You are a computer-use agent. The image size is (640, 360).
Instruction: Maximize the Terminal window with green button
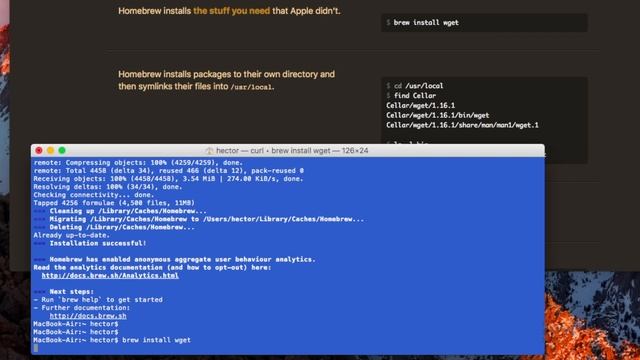[x=62, y=151]
